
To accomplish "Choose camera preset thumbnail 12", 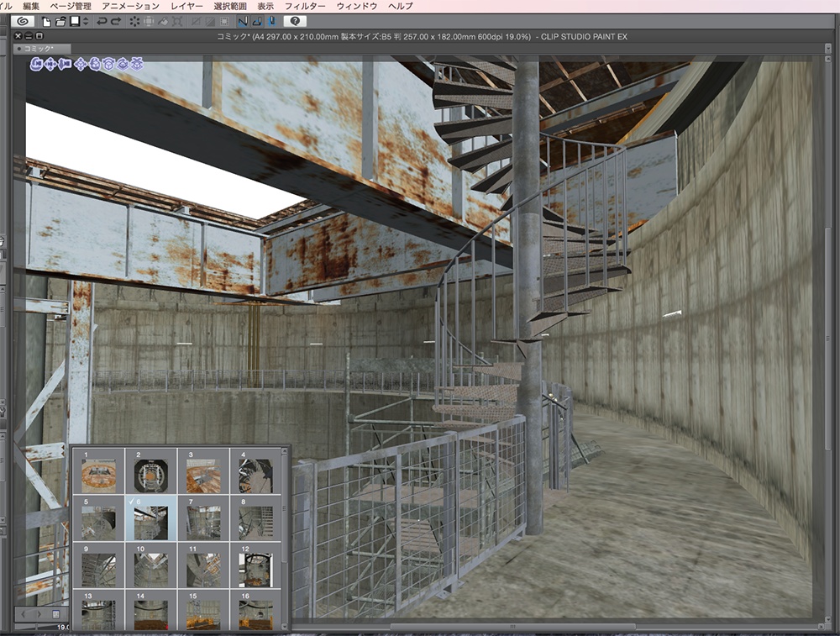I will tap(255, 565).
